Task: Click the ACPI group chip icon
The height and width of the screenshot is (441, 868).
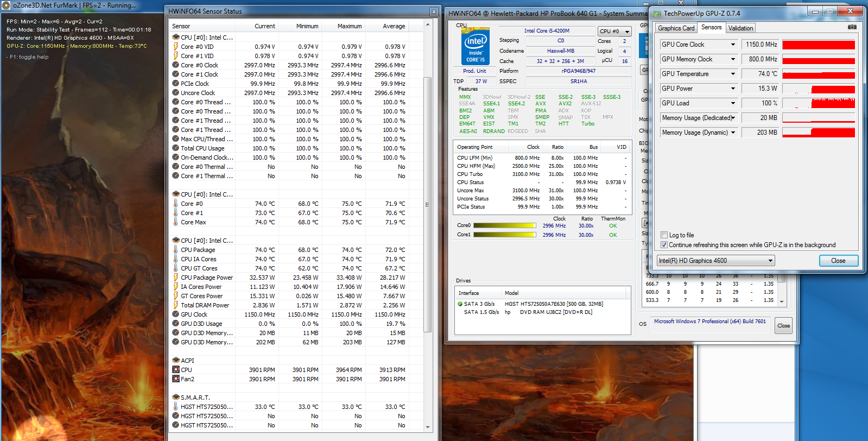Action: (x=176, y=361)
